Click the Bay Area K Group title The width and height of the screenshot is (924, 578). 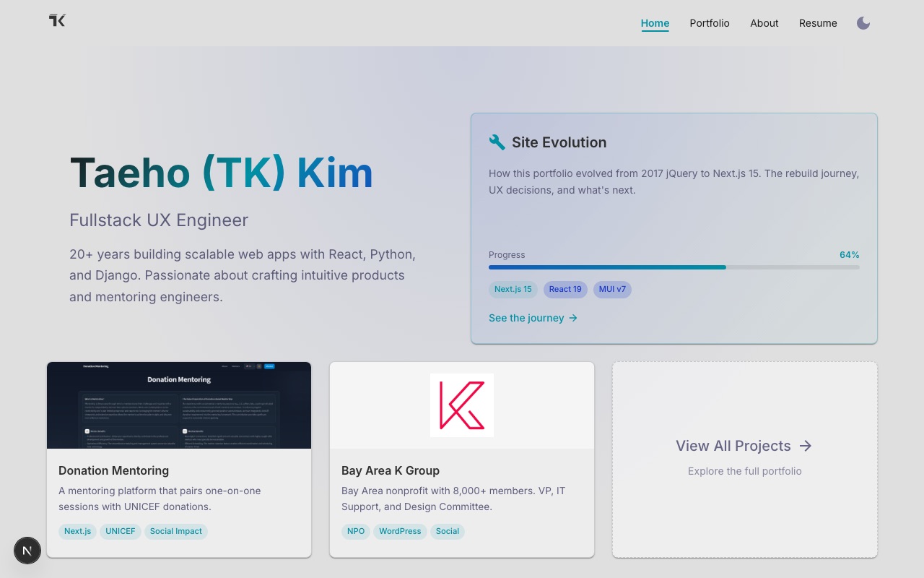point(391,470)
